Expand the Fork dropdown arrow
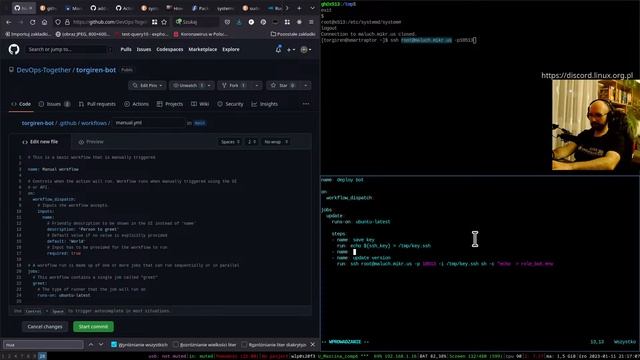The height and width of the screenshot is (360, 640). click(256, 85)
